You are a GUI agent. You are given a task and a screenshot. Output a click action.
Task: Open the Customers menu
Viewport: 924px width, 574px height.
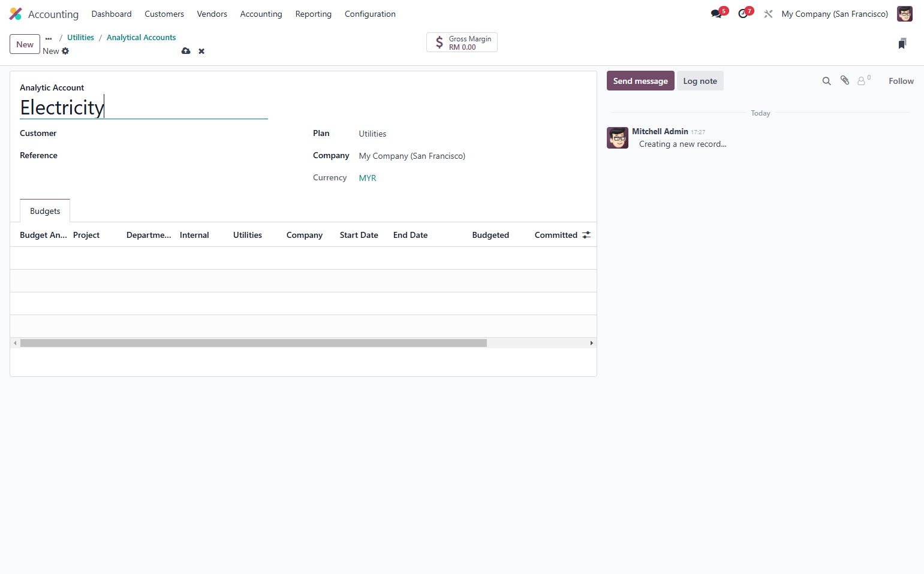coord(164,14)
